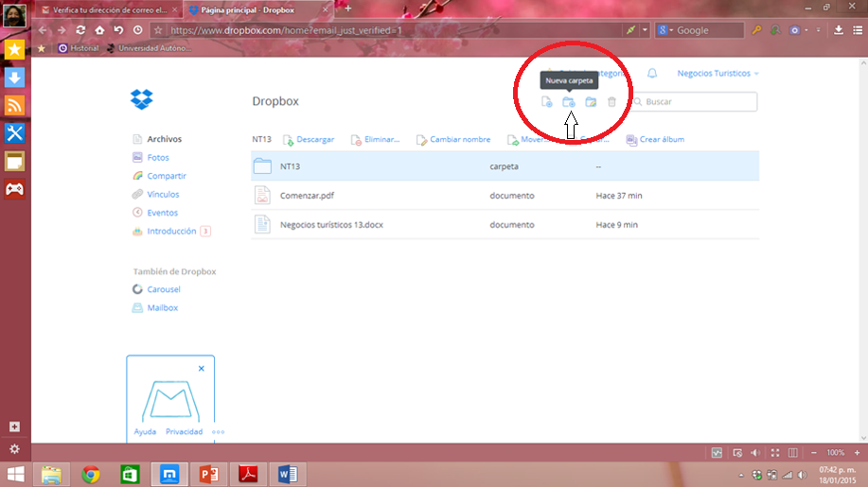Open the notes sidebar icon

point(14,162)
